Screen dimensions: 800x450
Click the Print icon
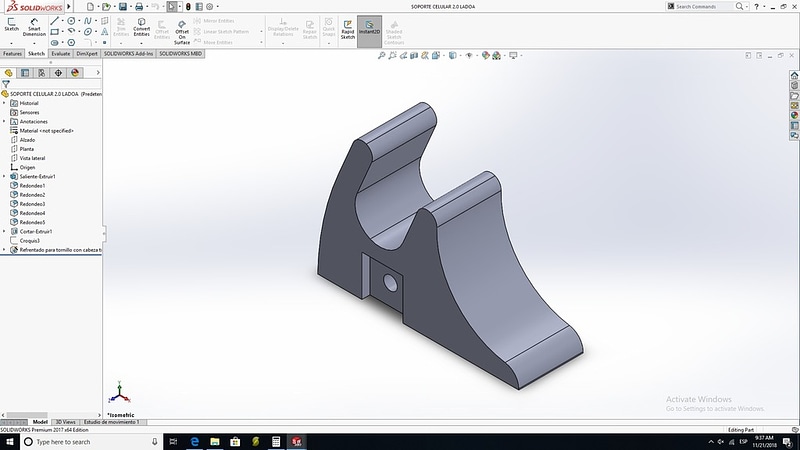(x=139, y=7)
